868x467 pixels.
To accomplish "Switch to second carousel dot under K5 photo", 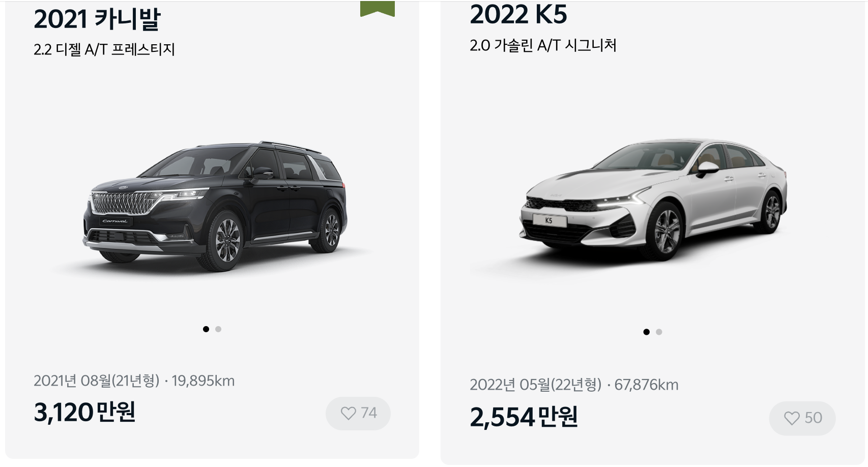I will click(659, 332).
